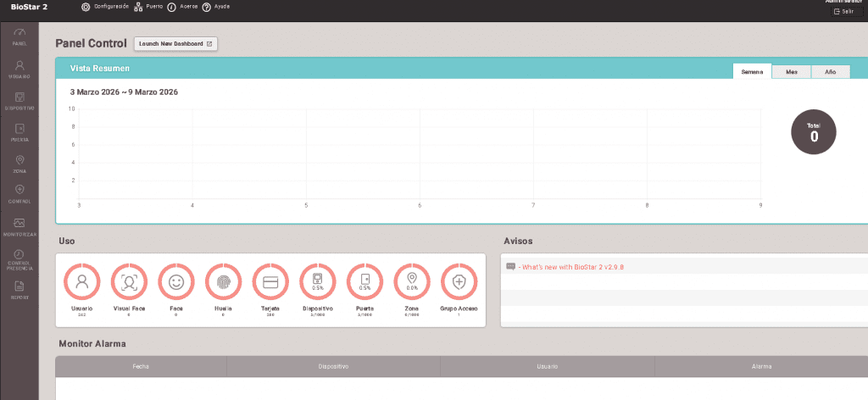Go to Dispositivo in the left sidebar
The height and width of the screenshot is (400, 868).
click(x=19, y=101)
